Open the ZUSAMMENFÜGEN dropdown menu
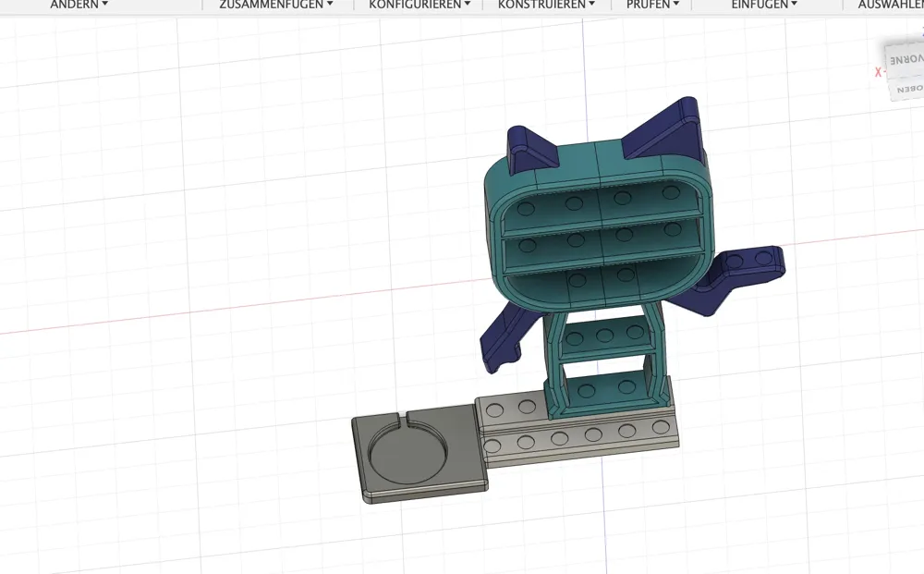 [x=275, y=4]
